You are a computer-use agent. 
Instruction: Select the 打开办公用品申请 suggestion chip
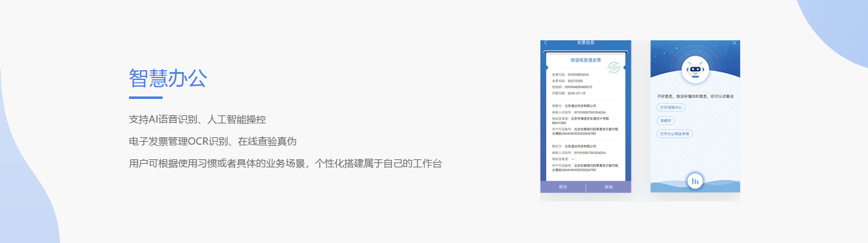(x=674, y=134)
